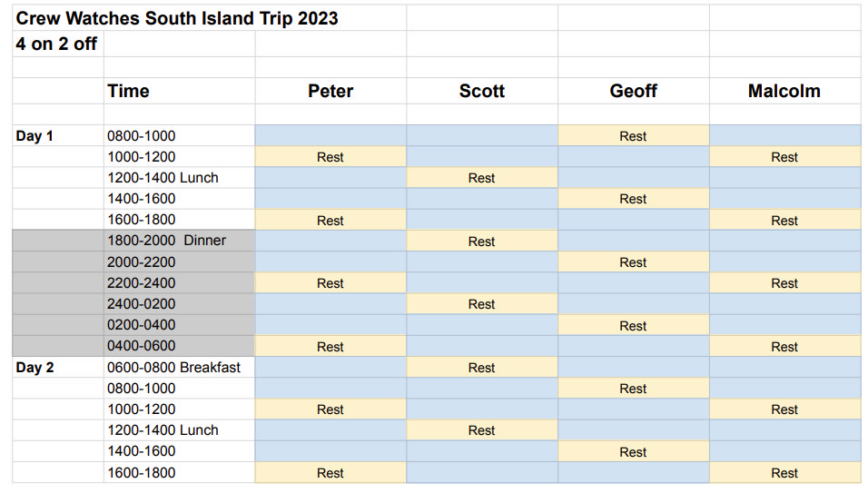Select the '0600-0800 Breakfast' time cell

pyautogui.click(x=173, y=367)
